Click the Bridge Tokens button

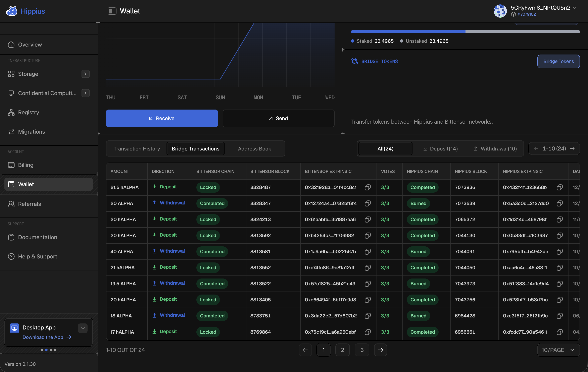coord(558,61)
